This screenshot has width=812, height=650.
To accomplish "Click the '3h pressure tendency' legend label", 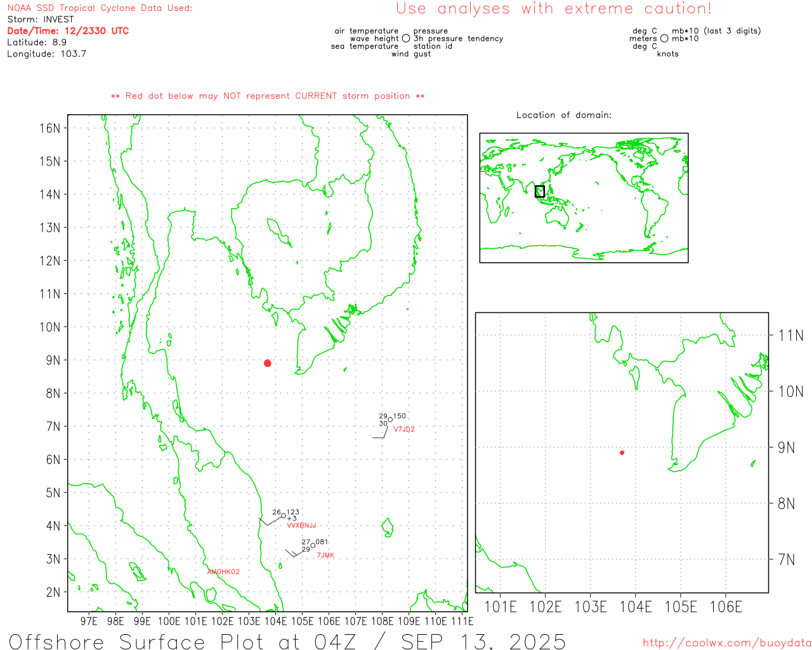I will coord(459,39).
